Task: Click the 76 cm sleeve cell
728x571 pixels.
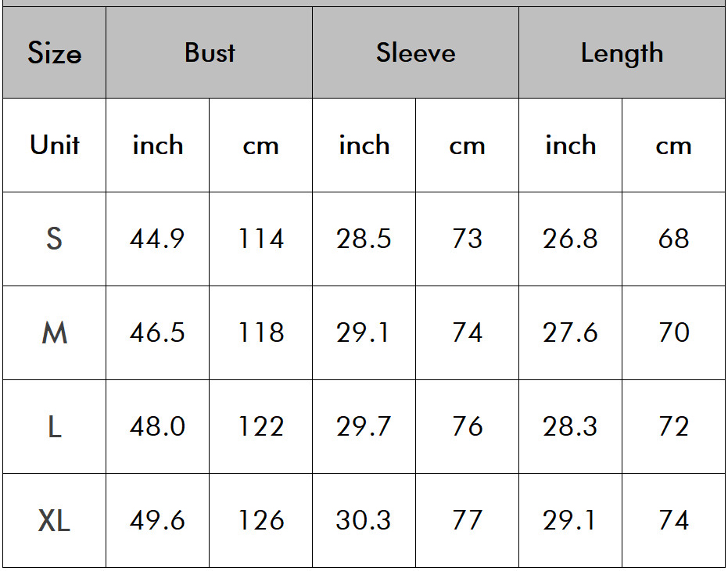Action: 467,427
